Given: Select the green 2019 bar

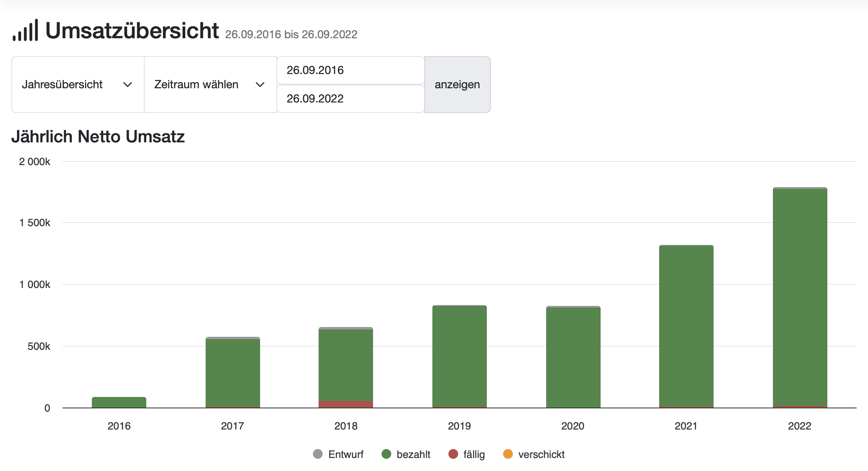Looking at the screenshot, I should 459,356.
